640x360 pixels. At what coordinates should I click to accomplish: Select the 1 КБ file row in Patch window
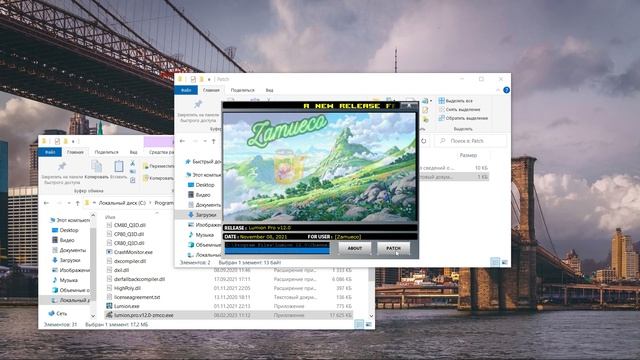click(x=454, y=177)
